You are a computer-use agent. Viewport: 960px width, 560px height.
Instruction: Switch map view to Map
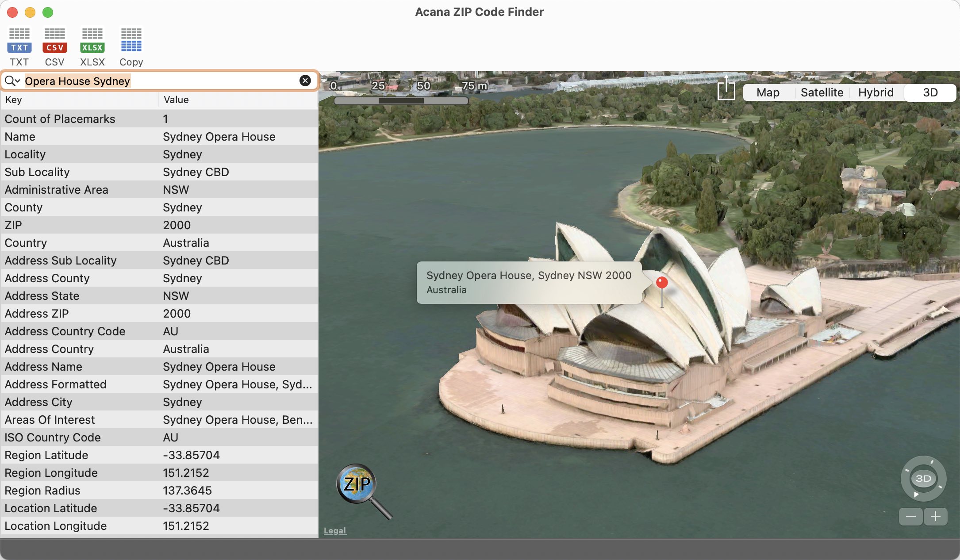[768, 92]
